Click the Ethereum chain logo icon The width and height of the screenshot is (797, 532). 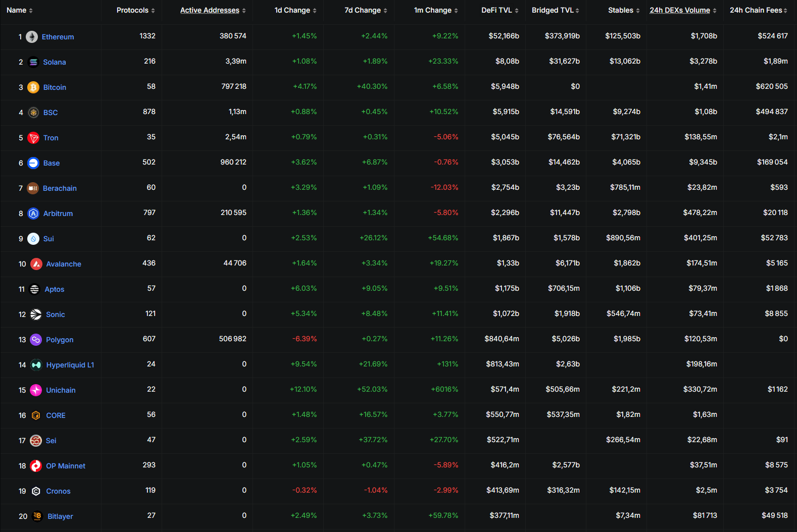click(32, 37)
